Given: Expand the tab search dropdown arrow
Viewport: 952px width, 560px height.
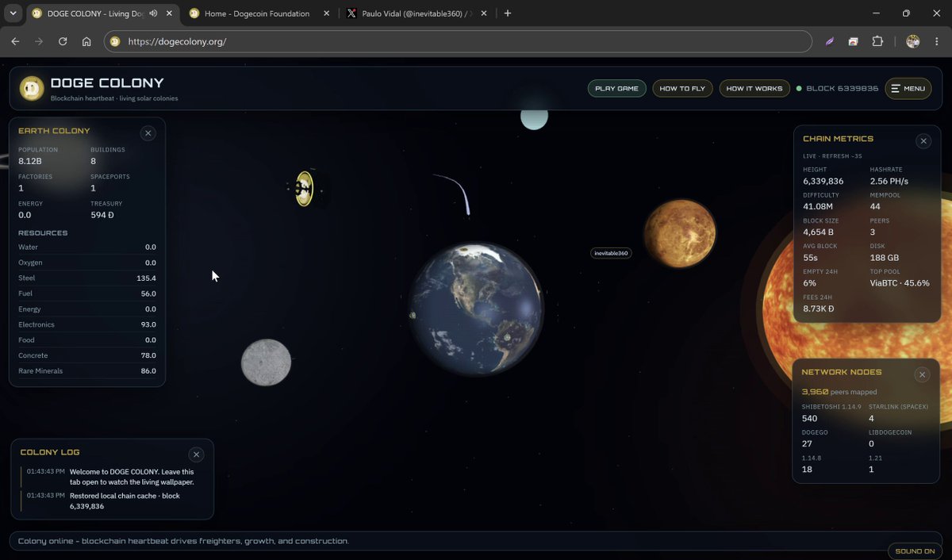Looking at the screenshot, I should click(x=13, y=13).
